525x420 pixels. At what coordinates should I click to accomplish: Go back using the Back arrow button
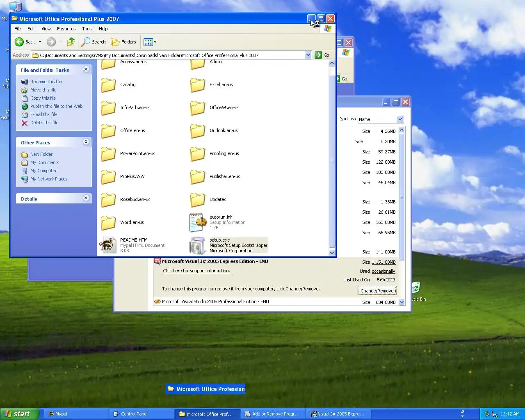coord(25,42)
